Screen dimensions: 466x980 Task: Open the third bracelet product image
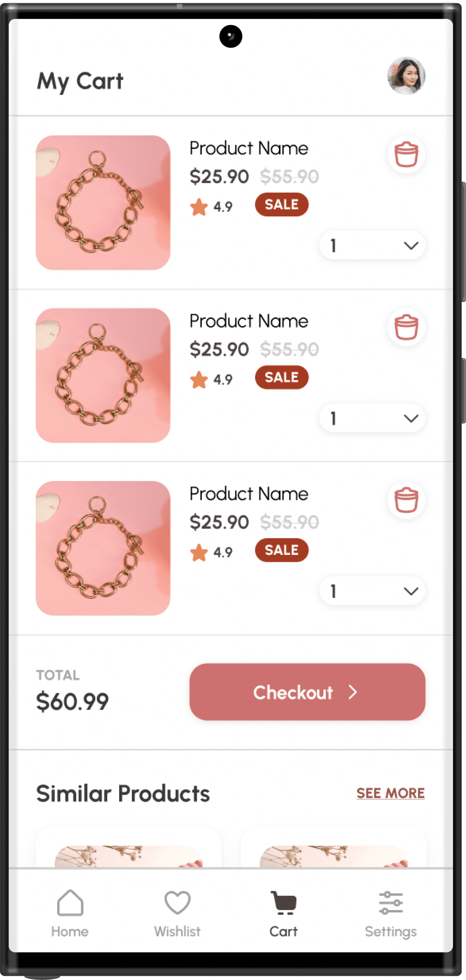pyautogui.click(x=103, y=548)
